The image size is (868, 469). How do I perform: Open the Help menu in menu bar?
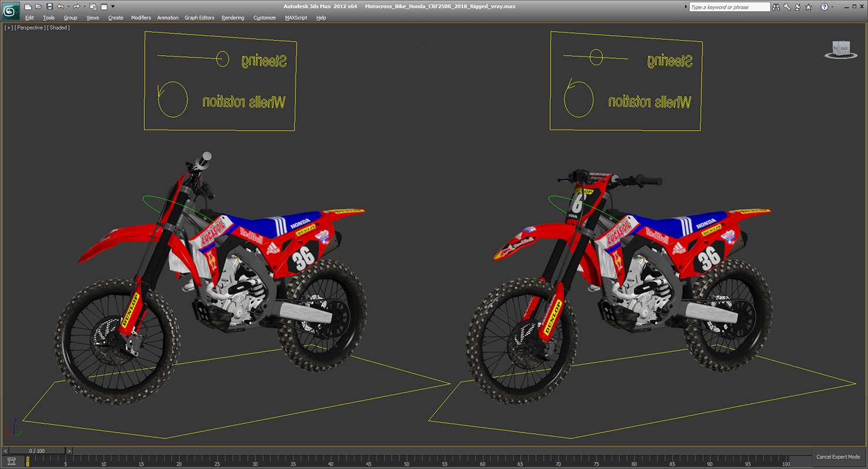pos(321,18)
